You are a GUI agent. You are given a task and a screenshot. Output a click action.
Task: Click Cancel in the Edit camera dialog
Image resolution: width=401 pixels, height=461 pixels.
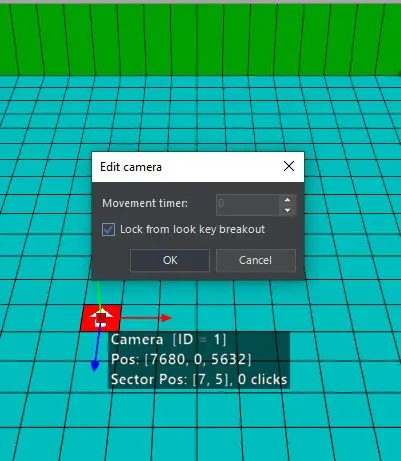point(256,260)
